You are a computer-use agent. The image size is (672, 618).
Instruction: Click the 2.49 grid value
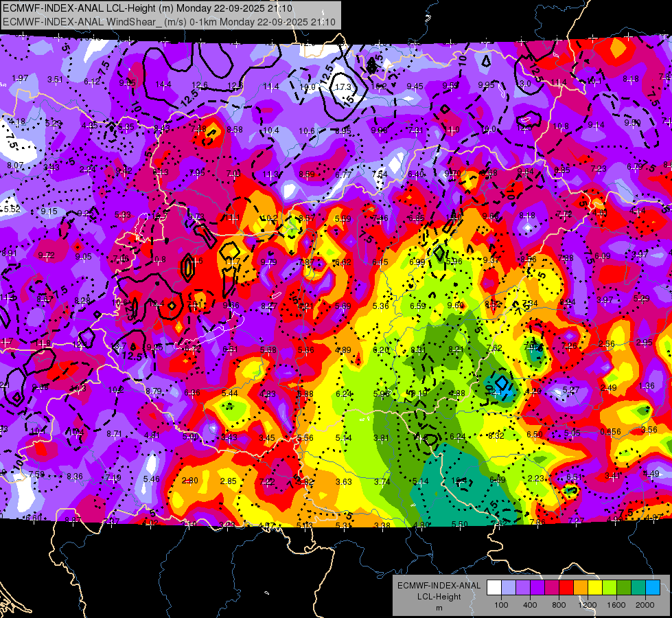coord(609,388)
